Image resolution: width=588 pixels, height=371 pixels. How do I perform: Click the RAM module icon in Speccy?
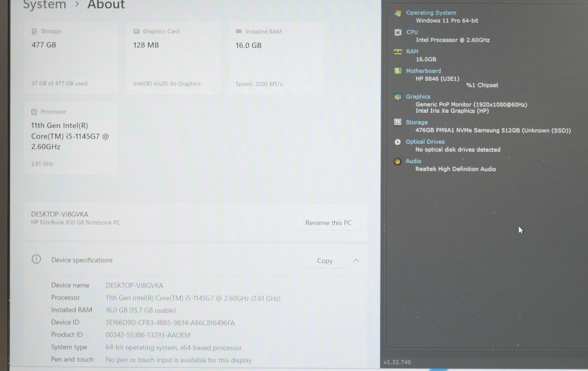(398, 52)
